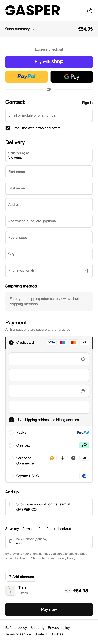Click the Add discount button
Viewport: 98px width, 644px height.
21,577
